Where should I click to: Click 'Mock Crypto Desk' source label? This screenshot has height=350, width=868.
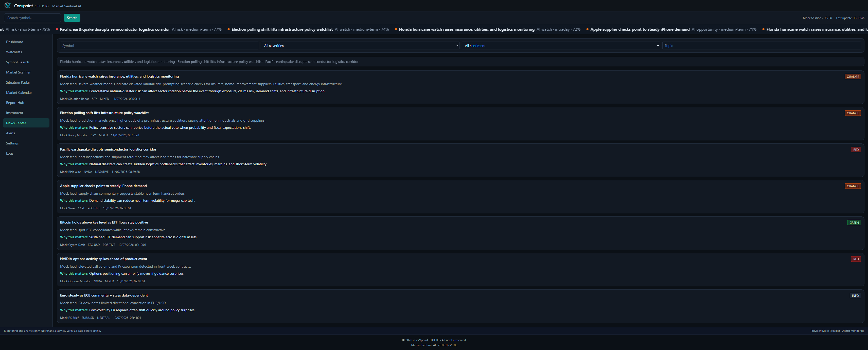72,245
